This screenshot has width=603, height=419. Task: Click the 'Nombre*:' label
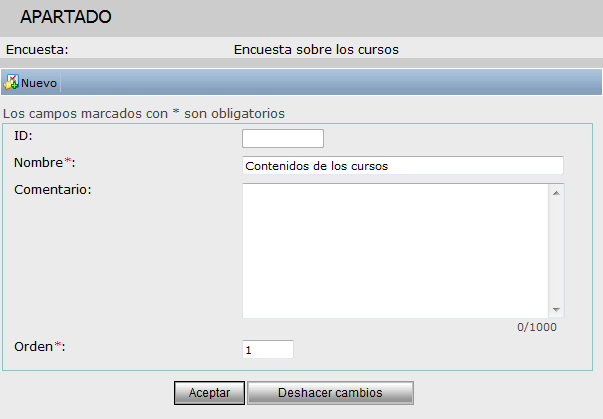(45, 163)
